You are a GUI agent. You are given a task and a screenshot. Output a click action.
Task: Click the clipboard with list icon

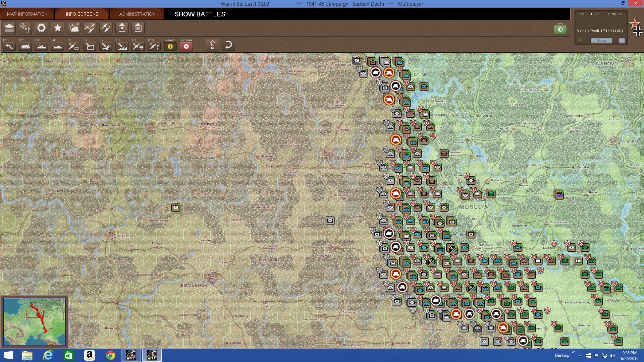[x=138, y=28]
